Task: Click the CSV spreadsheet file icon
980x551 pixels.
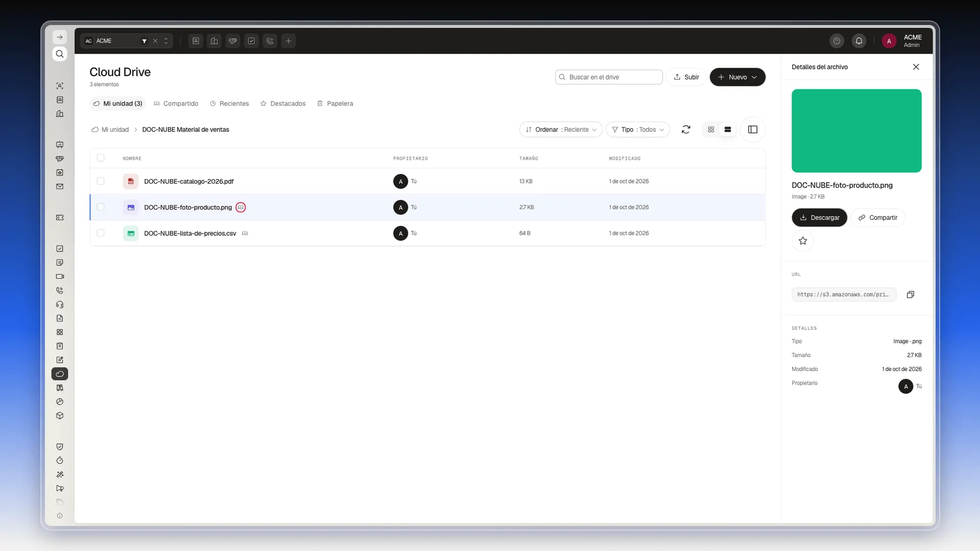Action: (131, 233)
